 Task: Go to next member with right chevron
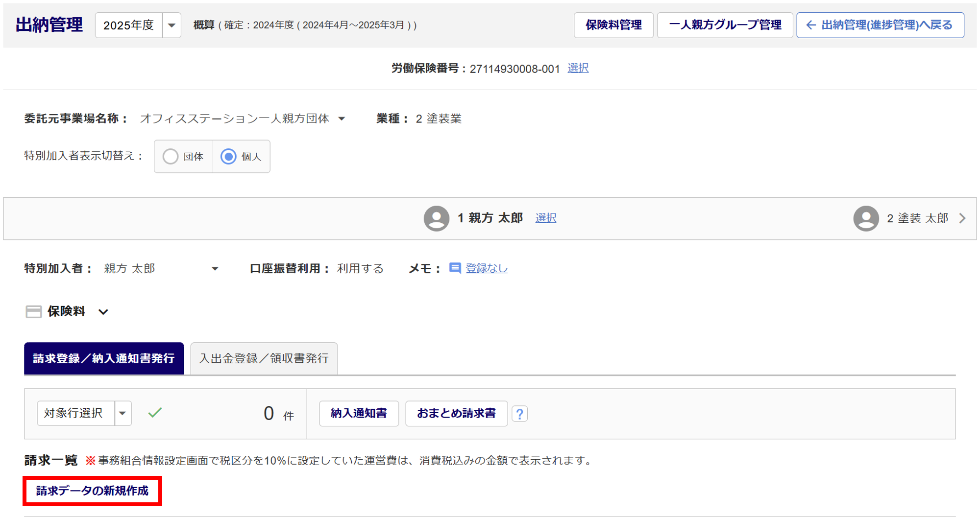tap(962, 218)
